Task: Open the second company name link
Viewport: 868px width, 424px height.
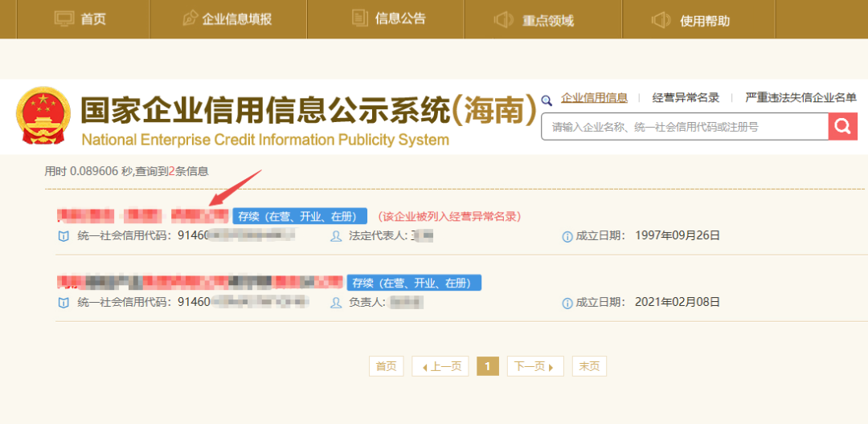Action: [200, 282]
